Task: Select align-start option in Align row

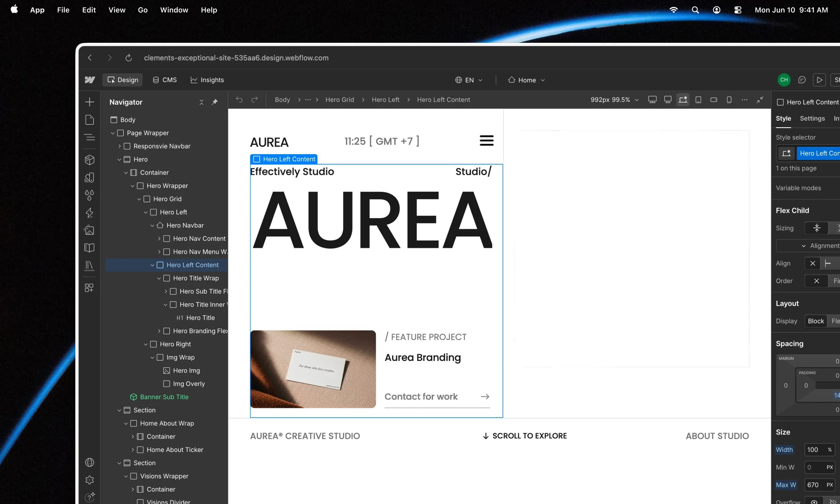Action: coord(828,263)
